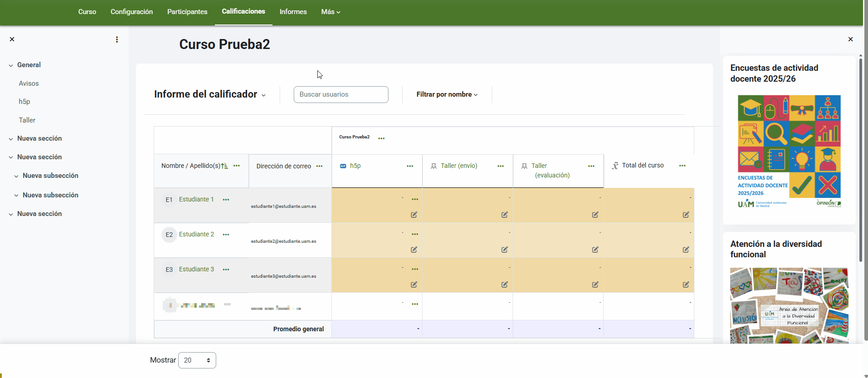Collapse first Nueva sección in index
Viewport: 868px width, 378px height.
11,139
